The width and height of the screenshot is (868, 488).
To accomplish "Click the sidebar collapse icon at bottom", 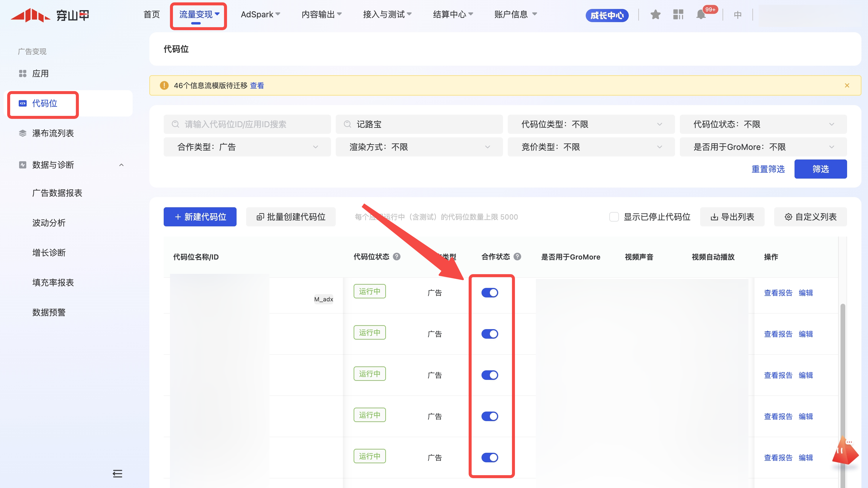I will pyautogui.click(x=117, y=473).
